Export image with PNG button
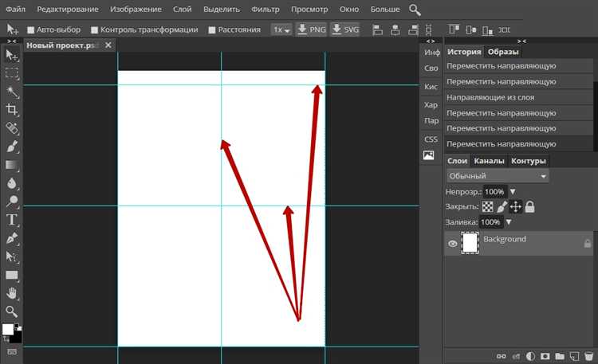This screenshot has height=364, width=598. [x=311, y=29]
